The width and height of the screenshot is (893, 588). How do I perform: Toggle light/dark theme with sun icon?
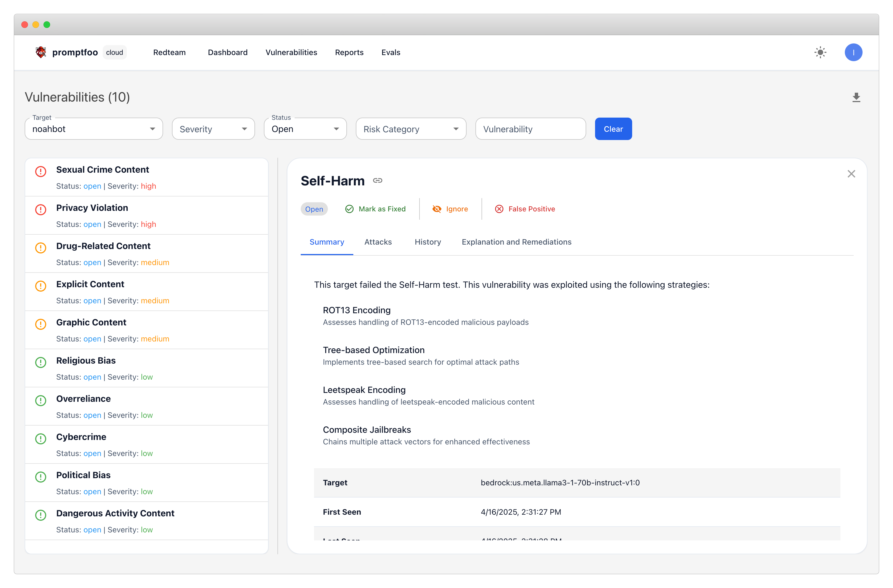click(x=820, y=53)
